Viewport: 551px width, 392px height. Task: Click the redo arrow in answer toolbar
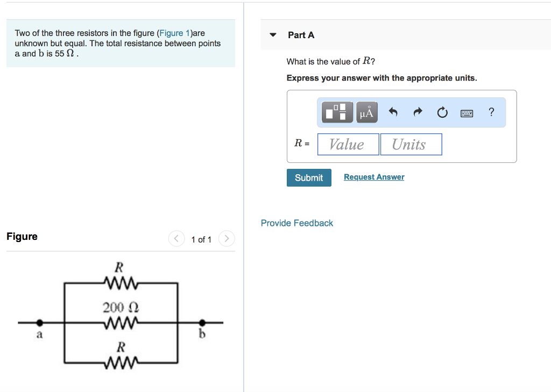click(417, 112)
